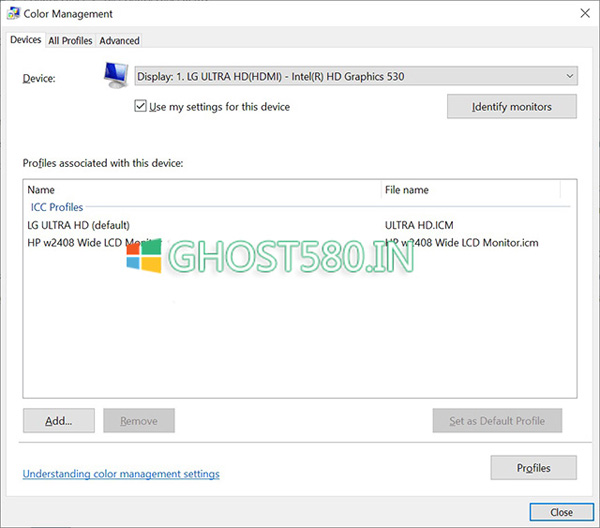Open Understanding color management settings link
This screenshot has width=600, height=528.
click(x=121, y=474)
